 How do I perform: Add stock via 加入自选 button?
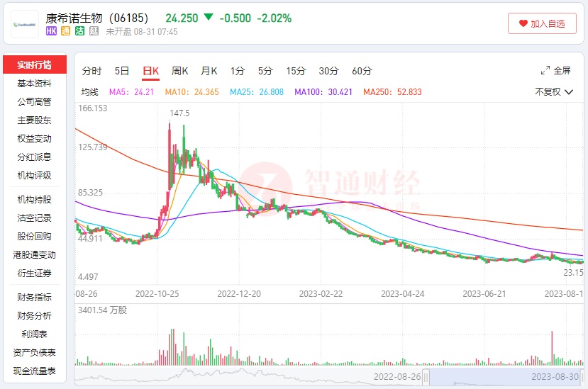coord(542,23)
